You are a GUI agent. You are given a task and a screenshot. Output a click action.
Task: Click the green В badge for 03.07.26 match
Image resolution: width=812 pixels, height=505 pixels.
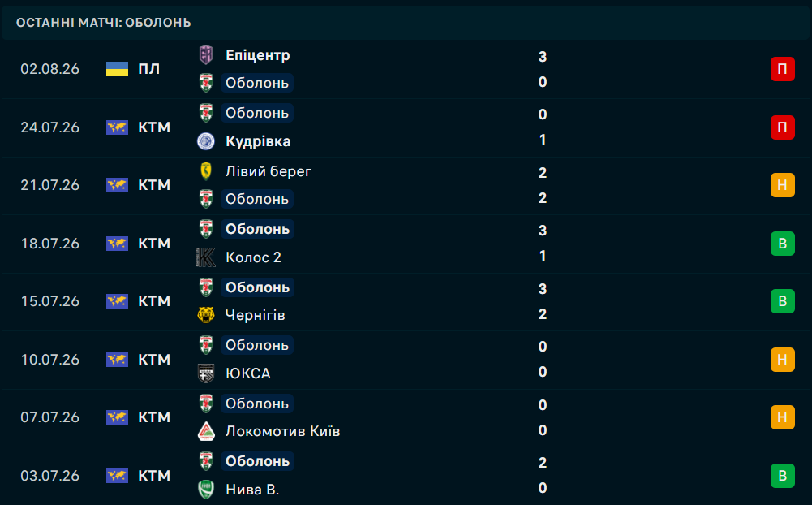click(783, 476)
